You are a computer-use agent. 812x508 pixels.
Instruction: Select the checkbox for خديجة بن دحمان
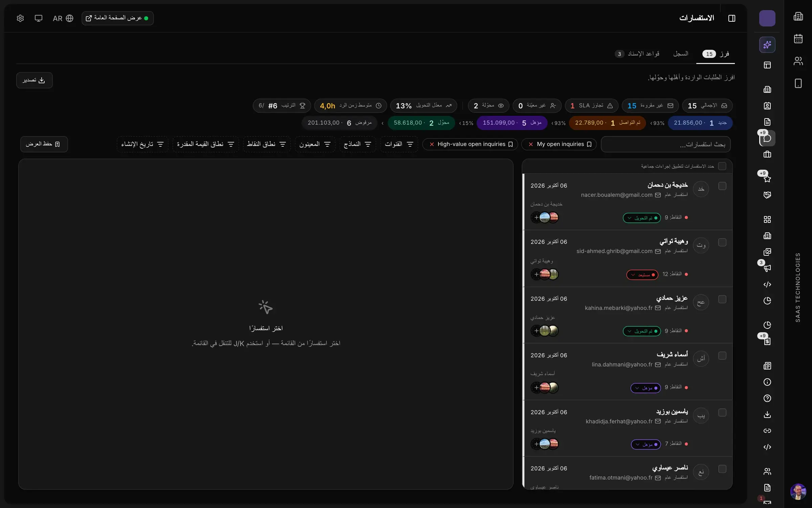click(x=722, y=186)
